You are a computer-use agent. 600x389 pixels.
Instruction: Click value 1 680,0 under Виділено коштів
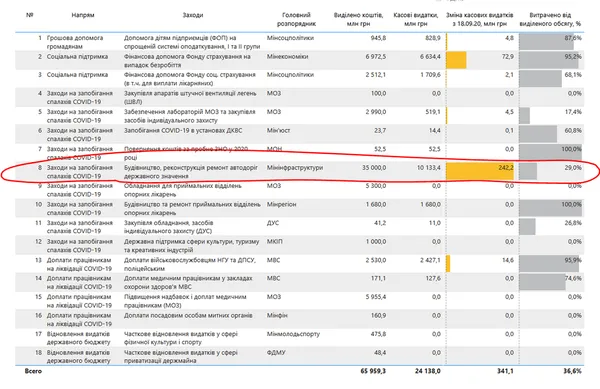(x=375, y=205)
